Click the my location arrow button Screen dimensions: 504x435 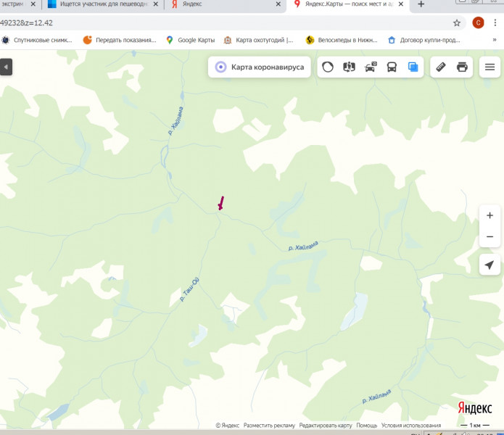point(489,265)
